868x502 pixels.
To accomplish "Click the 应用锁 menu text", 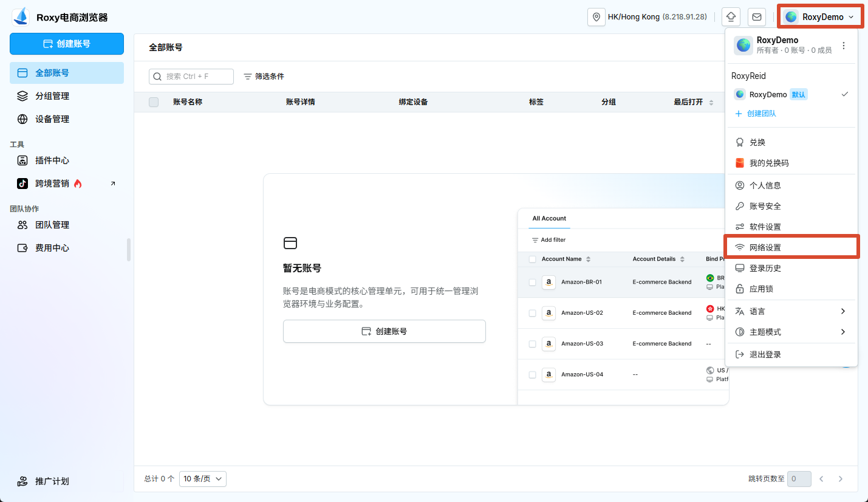I will pyautogui.click(x=761, y=289).
